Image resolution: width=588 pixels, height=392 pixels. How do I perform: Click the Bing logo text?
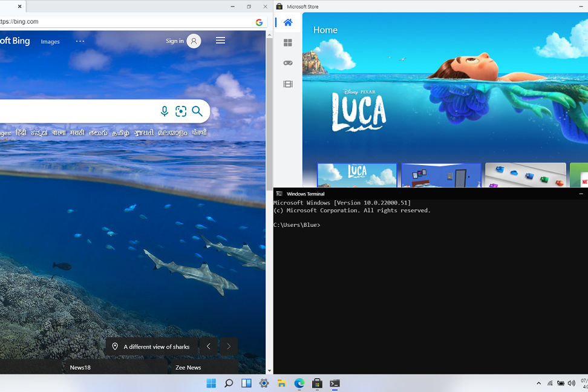coord(15,41)
